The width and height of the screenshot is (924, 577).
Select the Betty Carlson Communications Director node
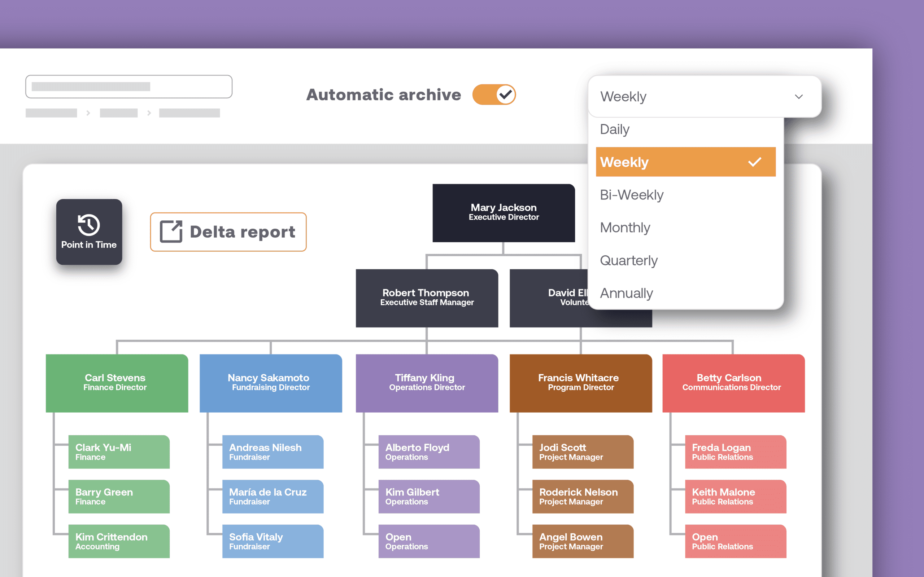tap(733, 383)
